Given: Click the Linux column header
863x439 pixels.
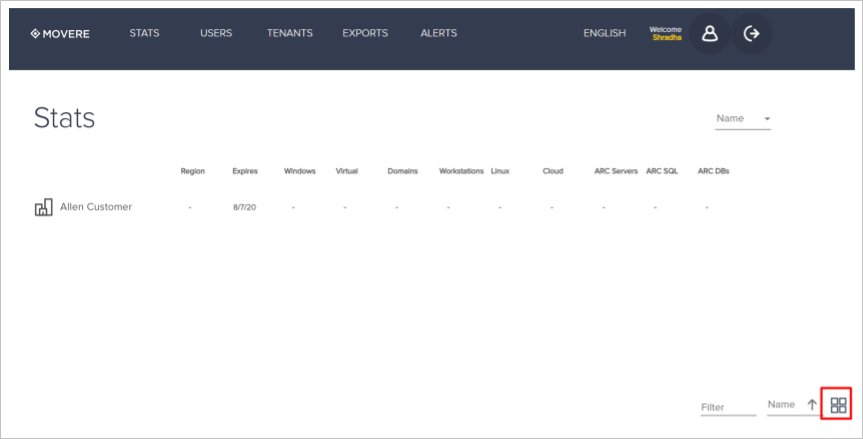Looking at the screenshot, I should (500, 171).
